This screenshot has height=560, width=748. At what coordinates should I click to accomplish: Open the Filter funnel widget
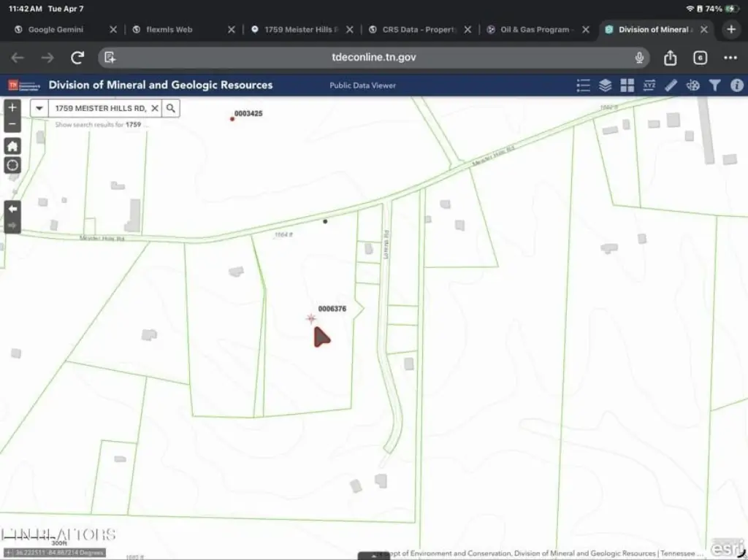pyautogui.click(x=715, y=85)
